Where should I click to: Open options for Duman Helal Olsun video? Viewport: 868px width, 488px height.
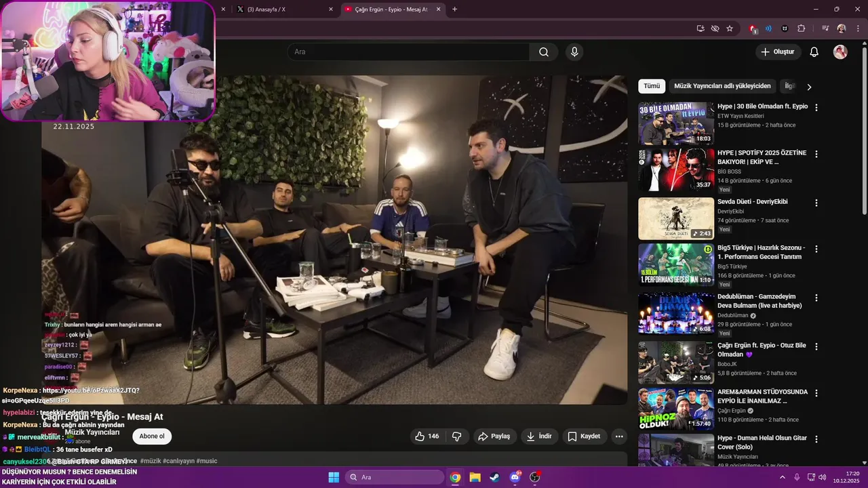[x=816, y=439]
